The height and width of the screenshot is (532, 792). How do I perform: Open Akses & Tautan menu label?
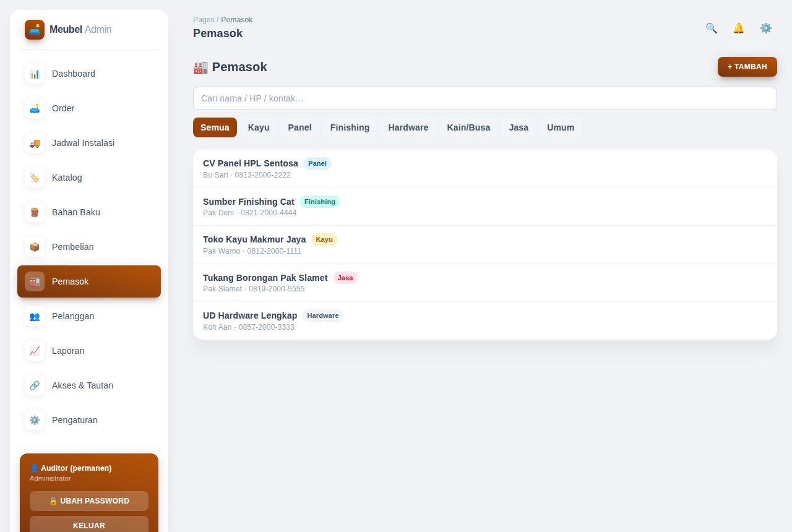82,385
